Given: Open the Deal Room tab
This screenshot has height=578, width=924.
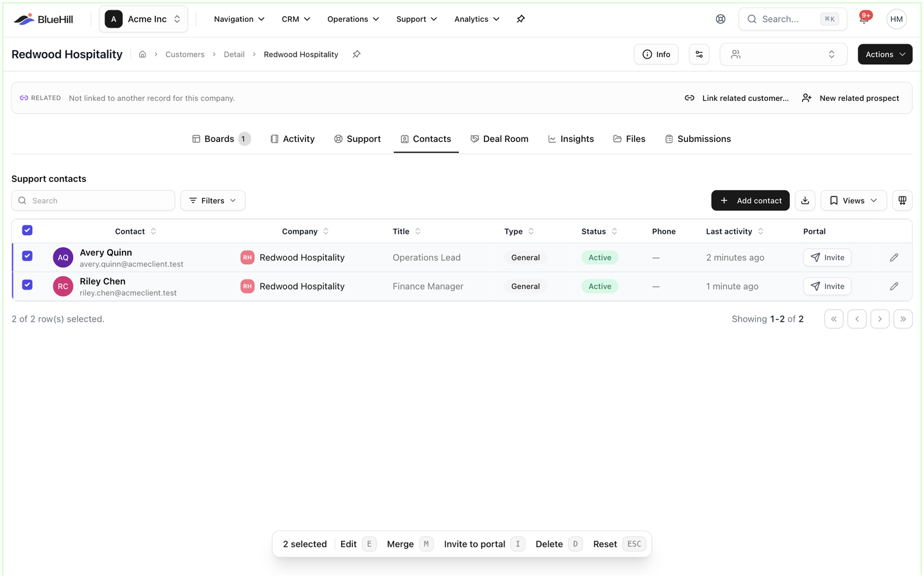Looking at the screenshot, I should point(499,139).
